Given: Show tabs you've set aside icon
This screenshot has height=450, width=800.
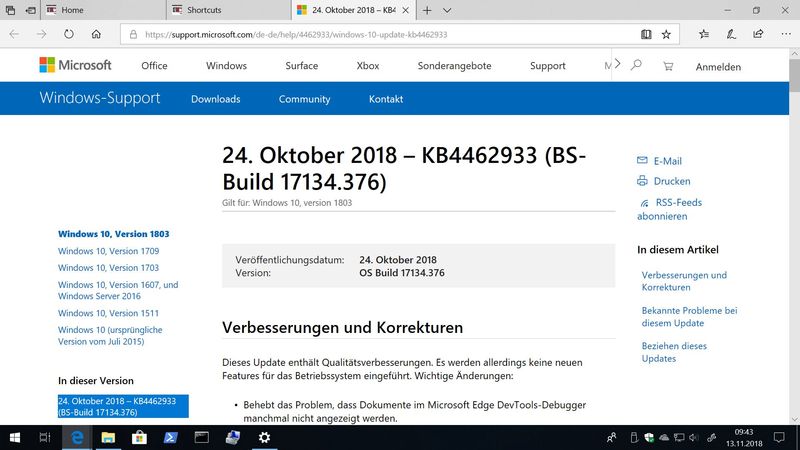Looking at the screenshot, I should (10, 10).
